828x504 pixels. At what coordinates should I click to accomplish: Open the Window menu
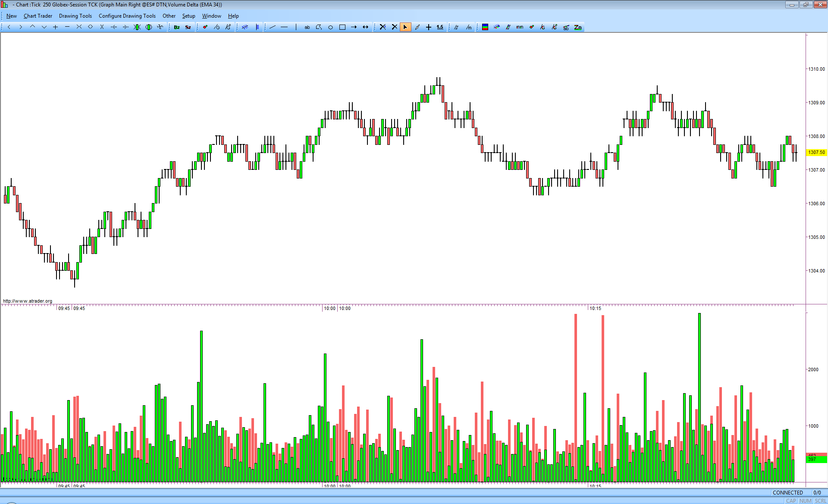(212, 16)
